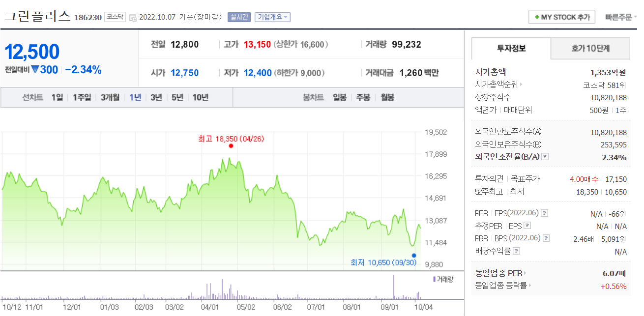Click the tall volume bar near 09/01

point(393,287)
